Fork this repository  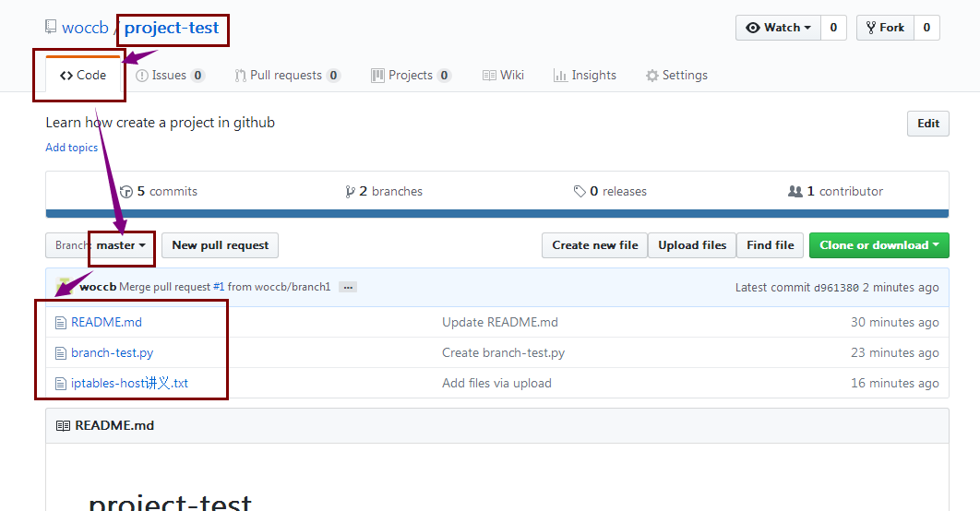[x=885, y=28]
